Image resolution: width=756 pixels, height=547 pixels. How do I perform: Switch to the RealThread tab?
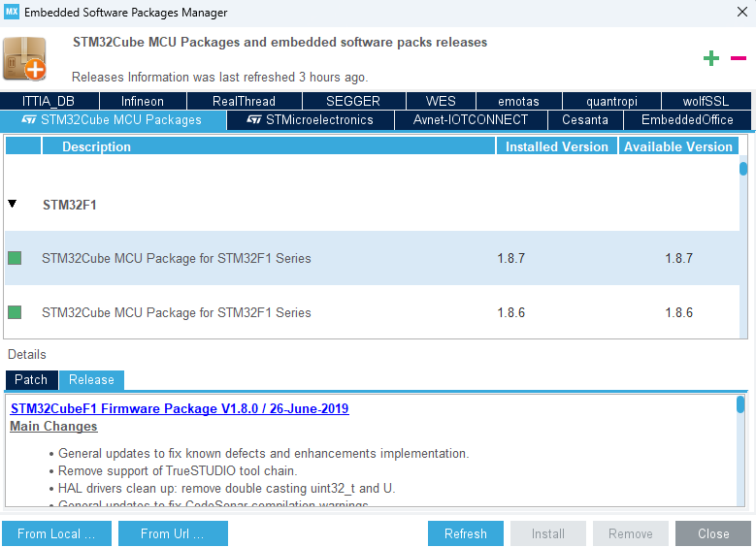(x=244, y=101)
